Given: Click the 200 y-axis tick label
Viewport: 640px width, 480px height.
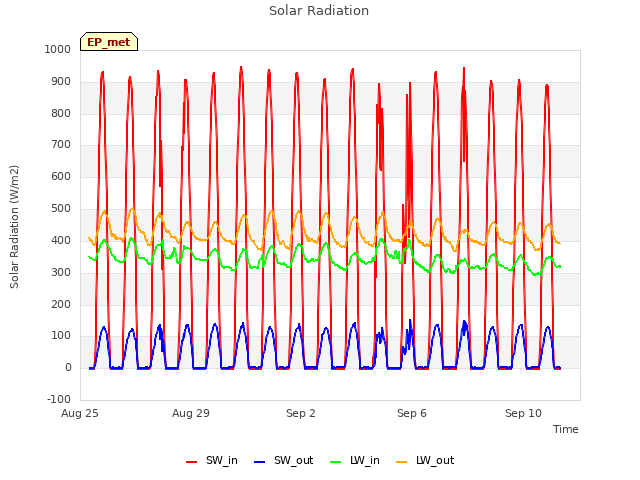Looking at the screenshot, I should pyautogui.click(x=61, y=304).
